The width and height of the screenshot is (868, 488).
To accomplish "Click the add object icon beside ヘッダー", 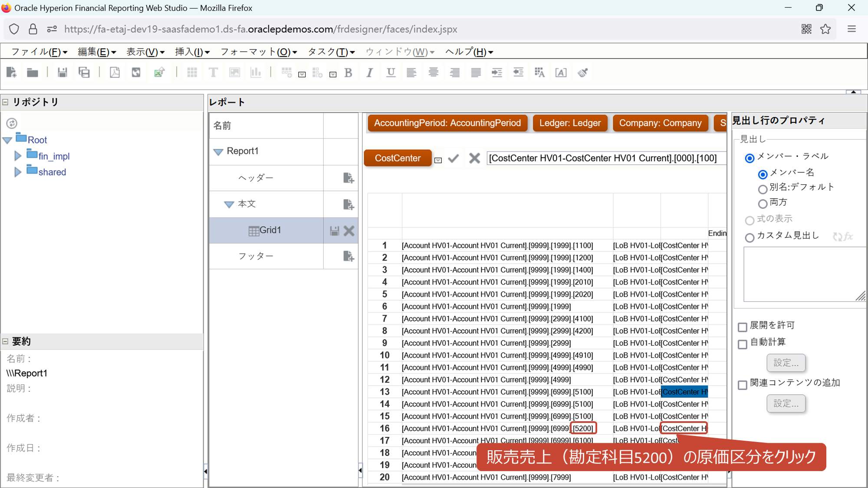I will pyautogui.click(x=349, y=178).
